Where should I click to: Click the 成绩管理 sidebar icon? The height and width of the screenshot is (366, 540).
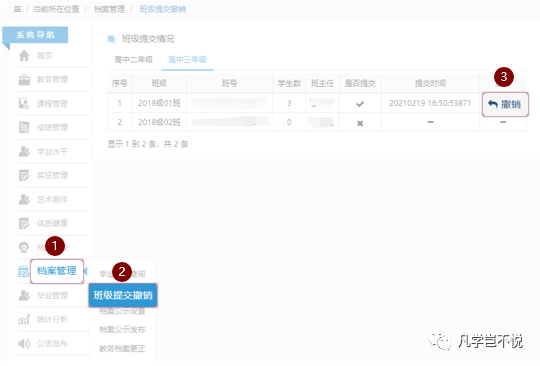pos(24,127)
